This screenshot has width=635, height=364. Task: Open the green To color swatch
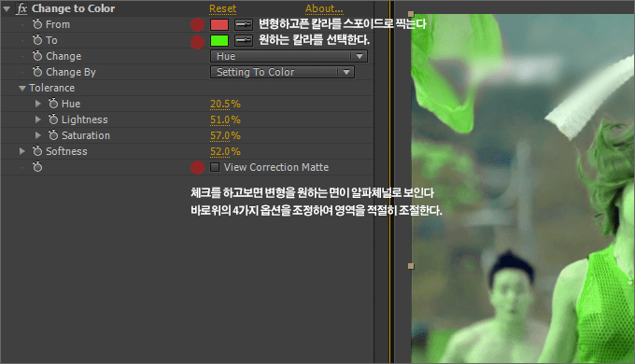click(x=219, y=40)
